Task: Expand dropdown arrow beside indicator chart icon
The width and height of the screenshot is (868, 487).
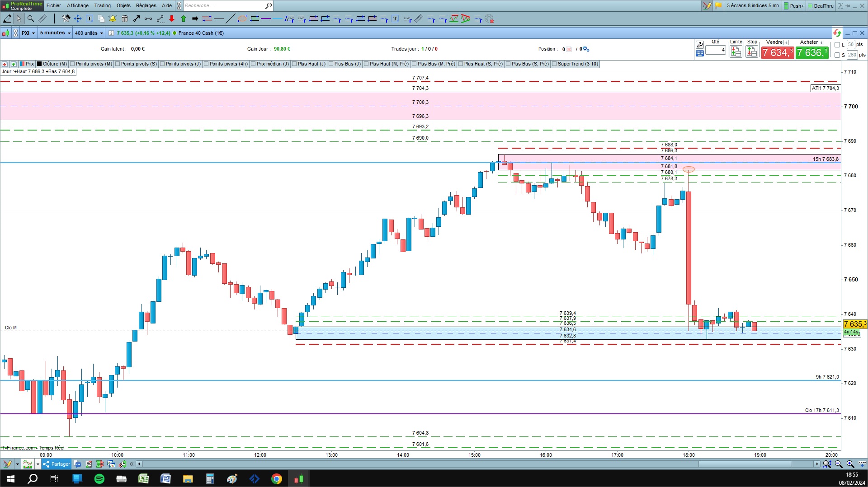Action: [38, 464]
